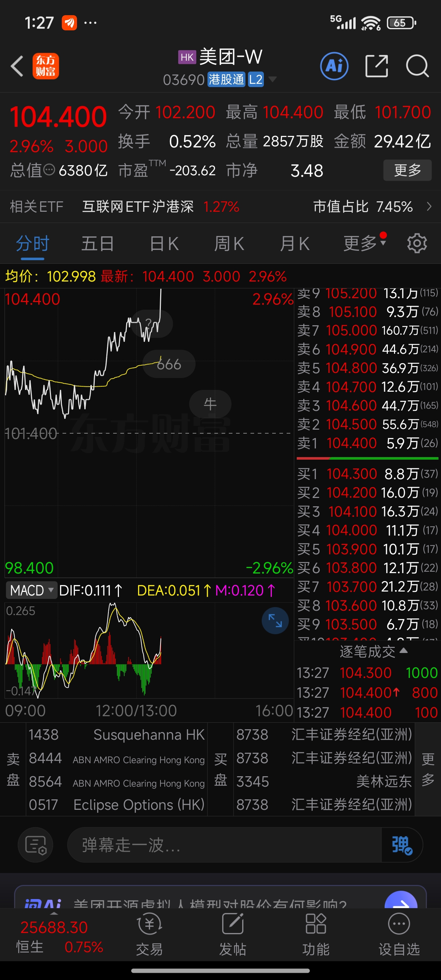Expand 更多 chart periods dropdown
This screenshot has width=441, height=980.
364,243
